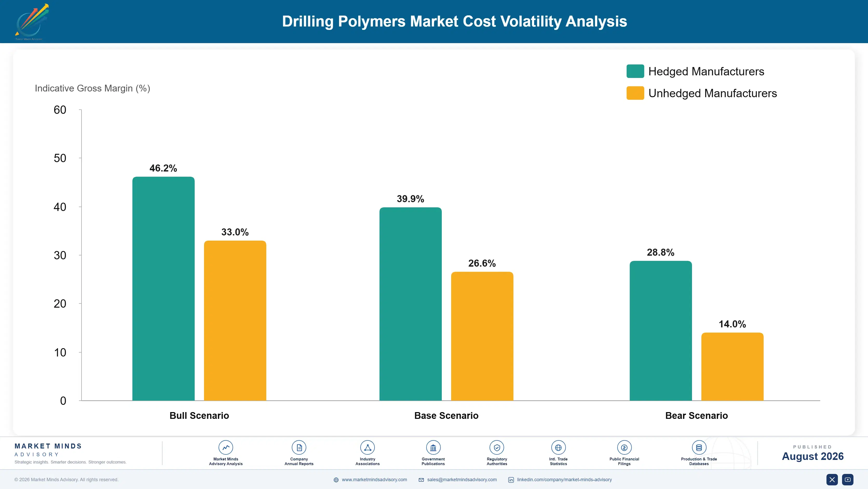868x489 pixels.
Task: Click the Government Publications icon
Action: (x=433, y=447)
